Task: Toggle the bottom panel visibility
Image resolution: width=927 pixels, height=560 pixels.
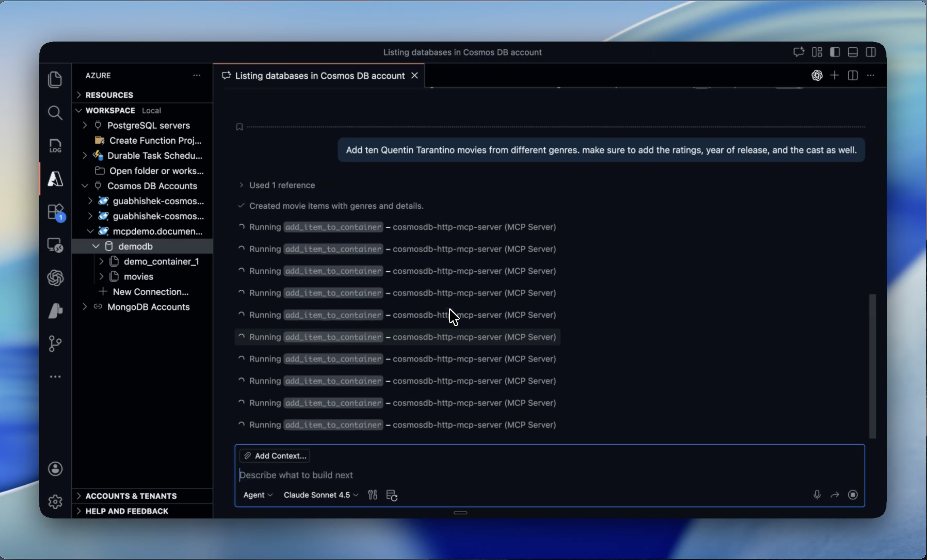Action: pyautogui.click(x=853, y=52)
